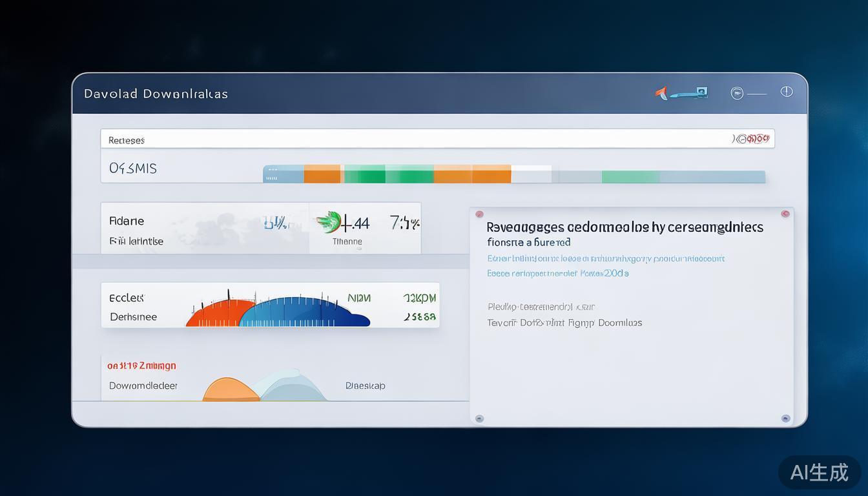Click the first orange segment of progress bar
This screenshot has width=868, height=496.
[322, 174]
